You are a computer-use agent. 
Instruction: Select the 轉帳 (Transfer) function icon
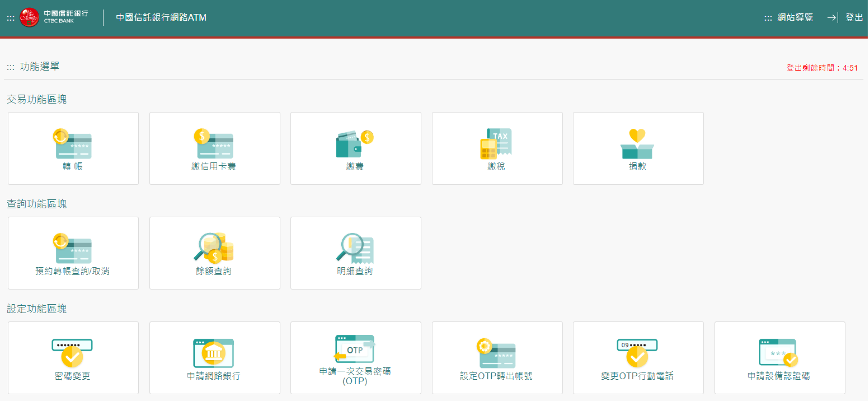pos(73,148)
